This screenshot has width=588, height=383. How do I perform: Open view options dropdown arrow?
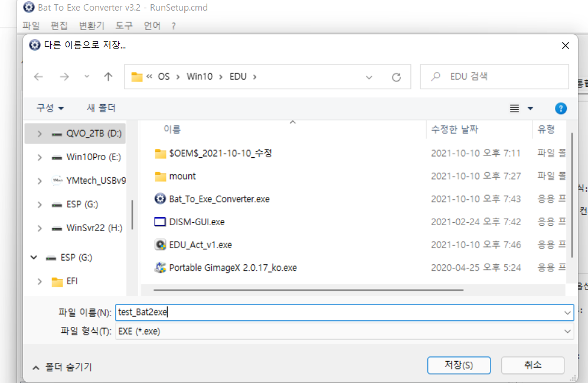click(x=530, y=109)
